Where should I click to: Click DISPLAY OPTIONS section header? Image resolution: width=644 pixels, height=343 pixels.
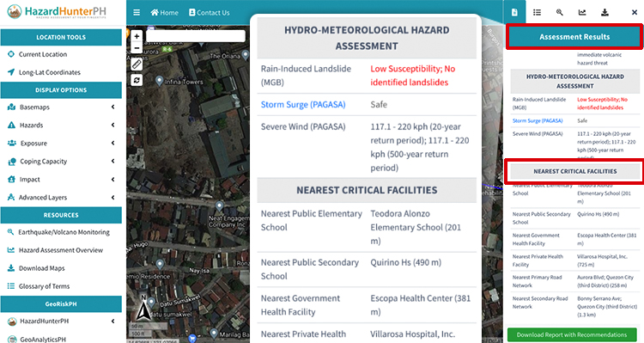pyautogui.click(x=61, y=90)
